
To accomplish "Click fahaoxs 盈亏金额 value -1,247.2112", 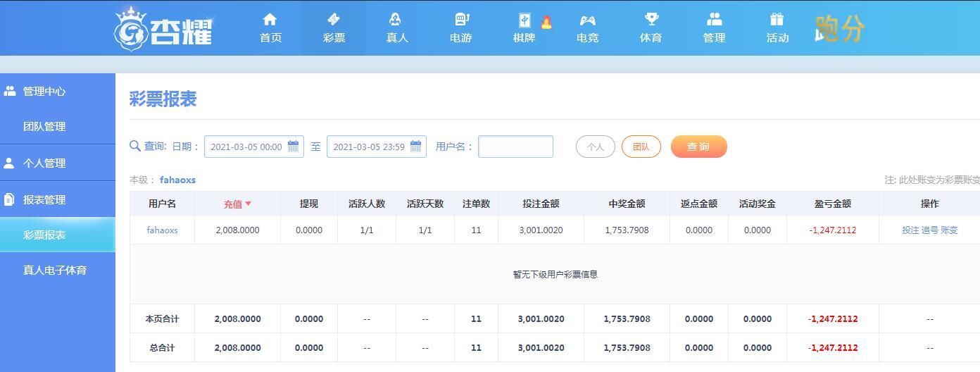I will [833, 230].
